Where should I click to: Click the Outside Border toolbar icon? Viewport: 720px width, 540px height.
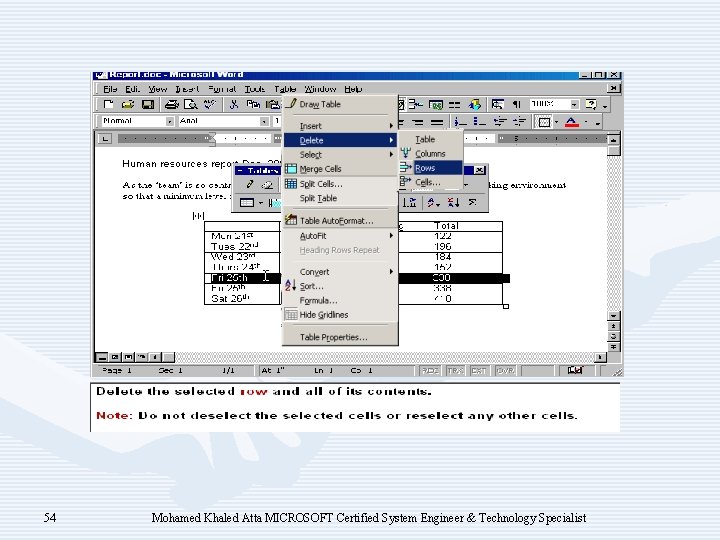pos(545,122)
